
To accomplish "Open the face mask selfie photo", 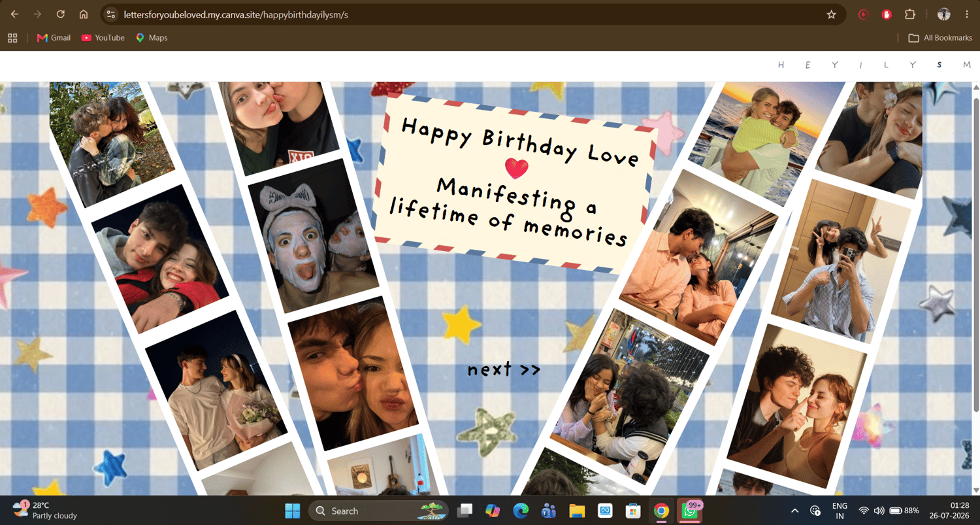I will [x=314, y=235].
